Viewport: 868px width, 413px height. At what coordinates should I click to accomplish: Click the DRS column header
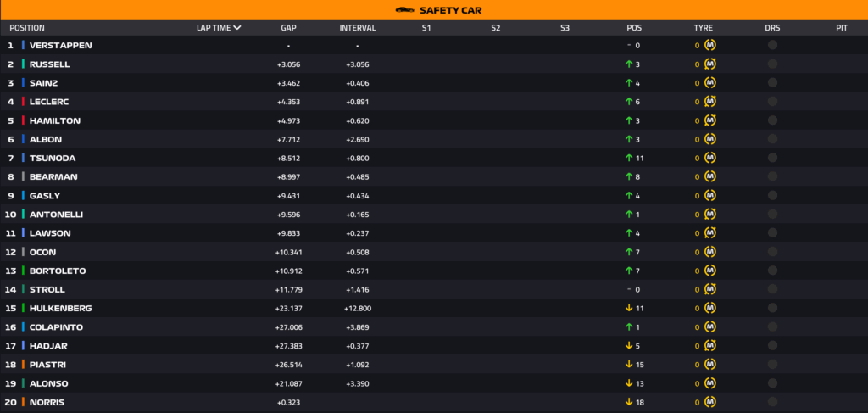(x=772, y=28)
